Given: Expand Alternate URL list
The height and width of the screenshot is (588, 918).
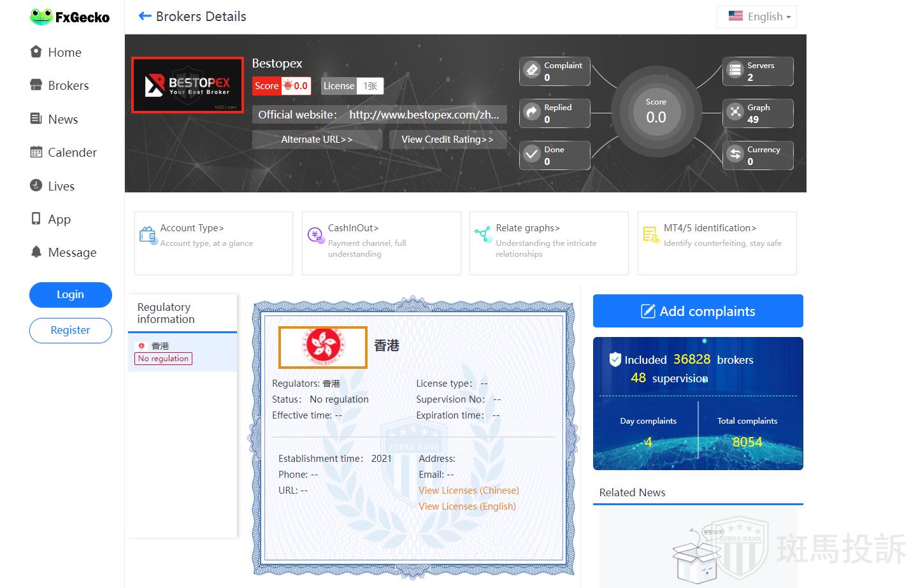Looking at the screenshot, I should click(317, 140).
